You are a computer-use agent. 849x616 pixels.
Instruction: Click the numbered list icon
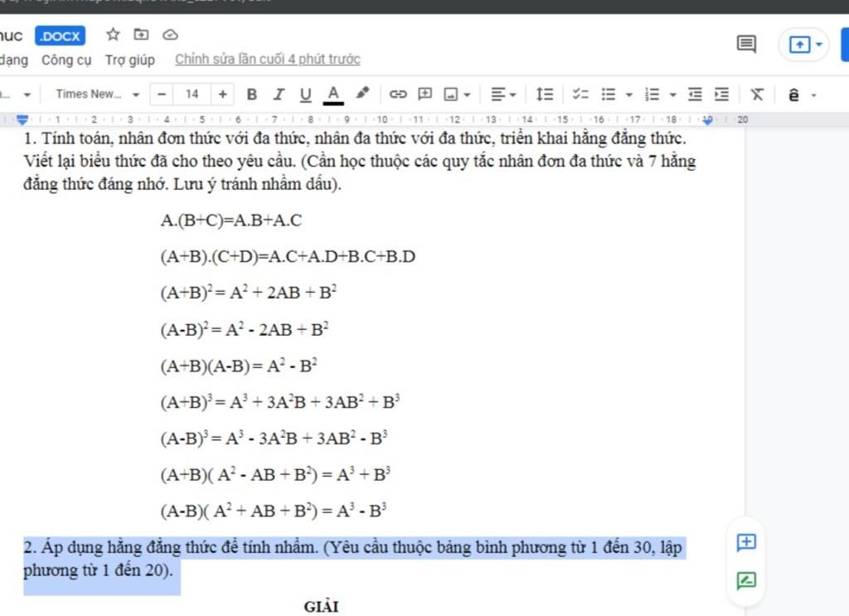(653, 95)
